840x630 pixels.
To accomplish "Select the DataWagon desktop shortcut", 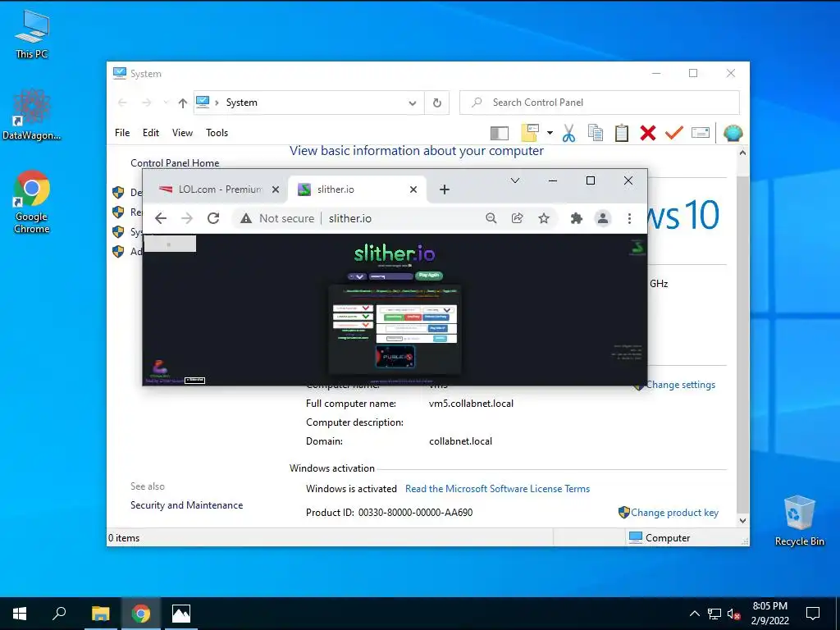I will pyautogui.click(x=32, y=115).
